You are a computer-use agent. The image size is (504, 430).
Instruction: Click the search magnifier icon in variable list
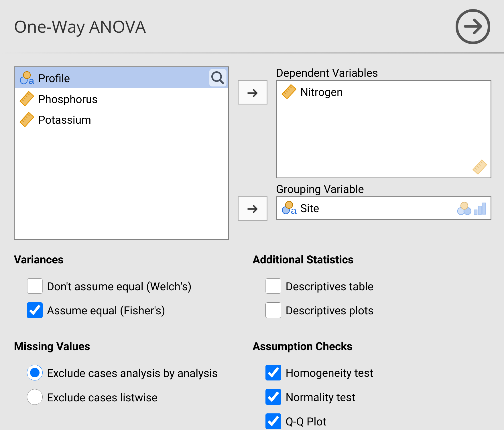point(218,78)
